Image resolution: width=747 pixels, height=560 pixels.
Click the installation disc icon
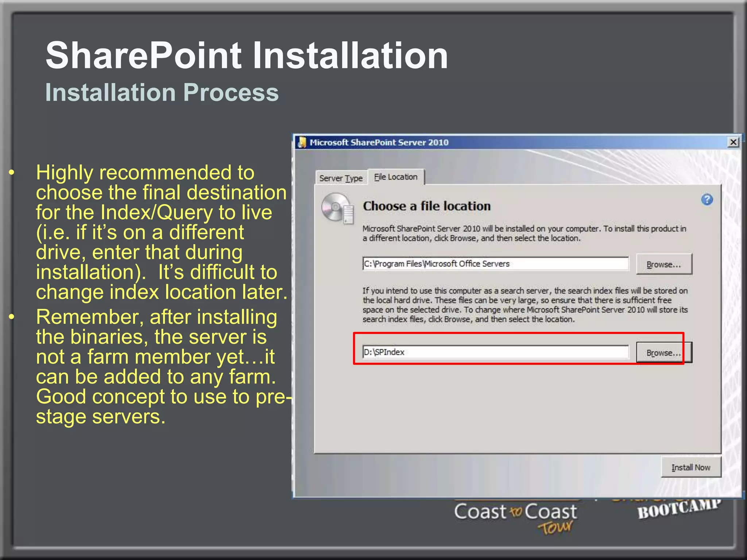(338, 208)
